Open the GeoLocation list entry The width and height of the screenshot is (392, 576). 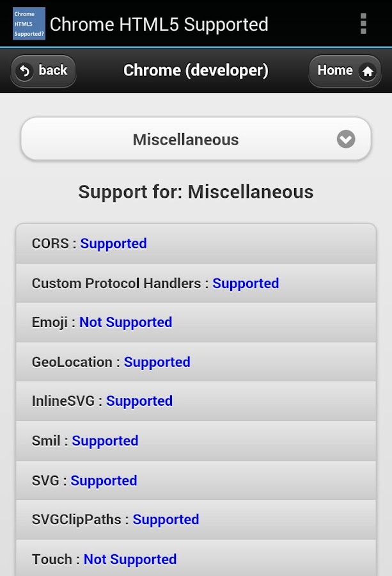[x=196, y=362]
